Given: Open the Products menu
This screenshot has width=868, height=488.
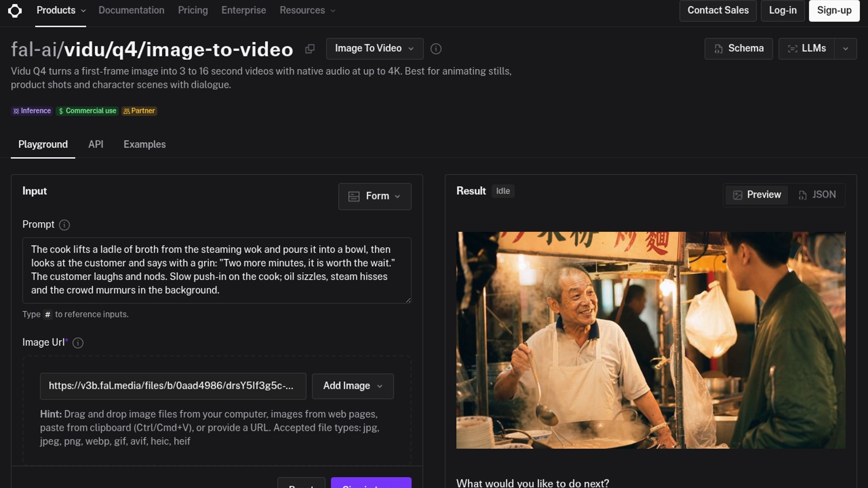Looking at the screenshot, I should [x=61, y=10].
